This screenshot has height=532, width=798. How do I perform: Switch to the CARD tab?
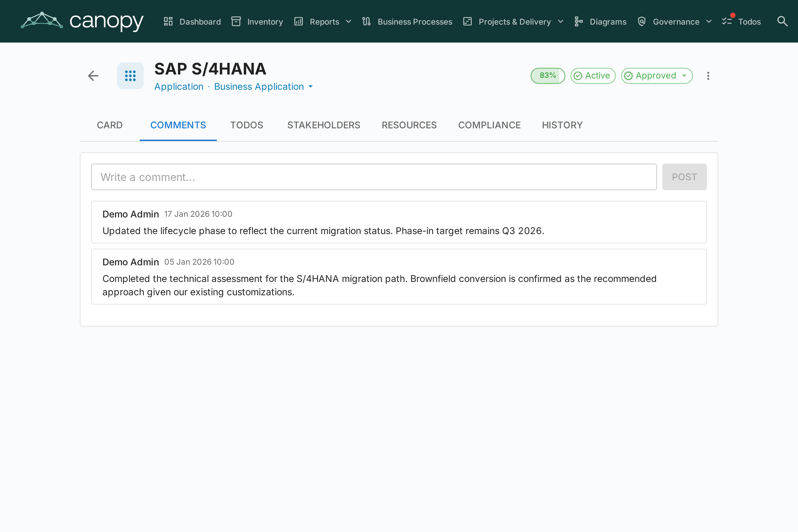110,125
